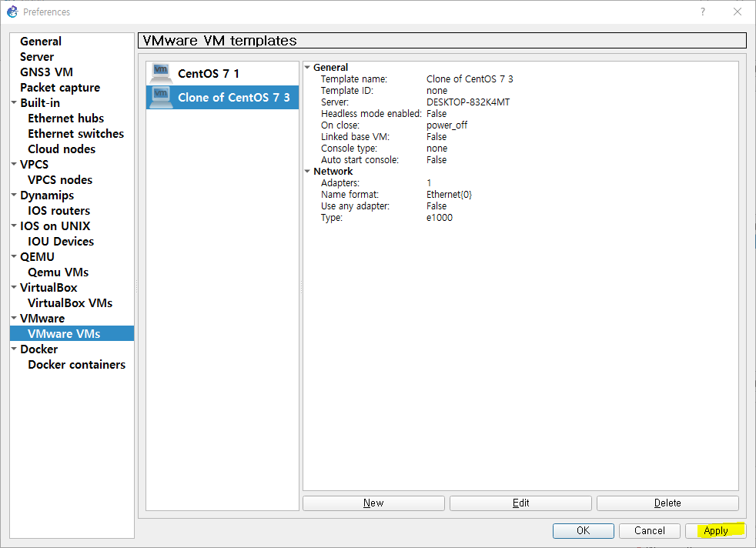Collapse the VPCS tree section
Screen dimensions: 756x548
coord(14,164)
